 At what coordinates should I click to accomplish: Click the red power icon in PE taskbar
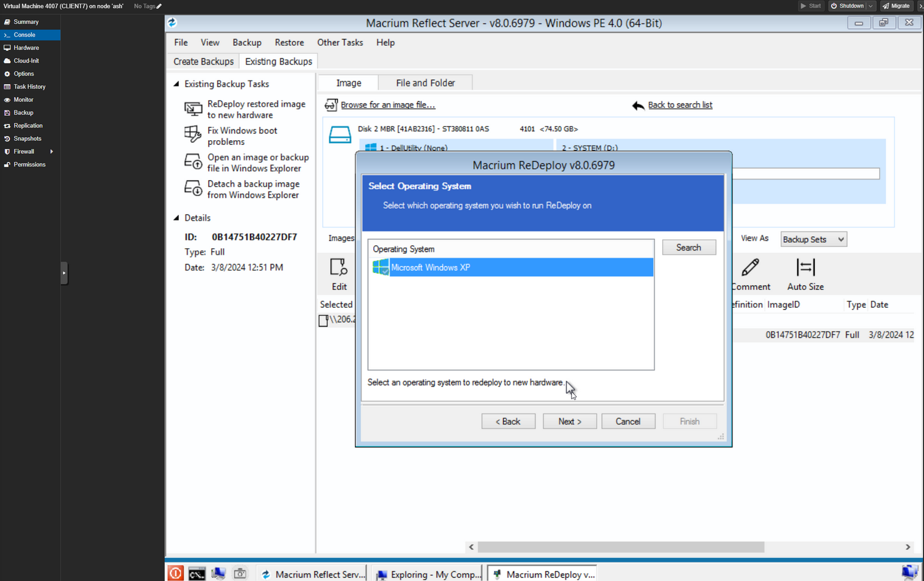click(x=175, y=573)
